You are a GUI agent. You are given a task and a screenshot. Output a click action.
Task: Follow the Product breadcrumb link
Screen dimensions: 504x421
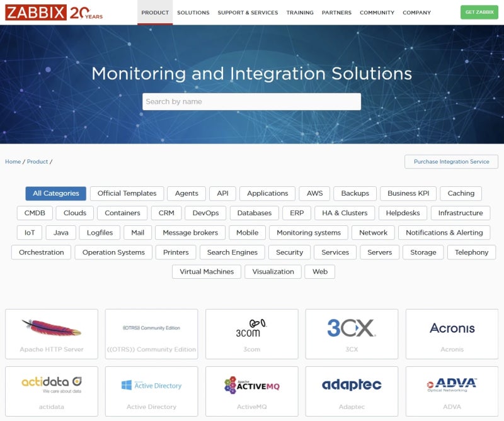37,162
